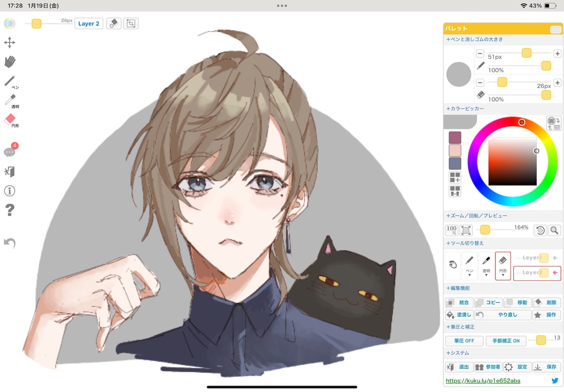Toggle 筆圧 OFF pressure button
Viewport: 564px width, 392px height.
464,341
